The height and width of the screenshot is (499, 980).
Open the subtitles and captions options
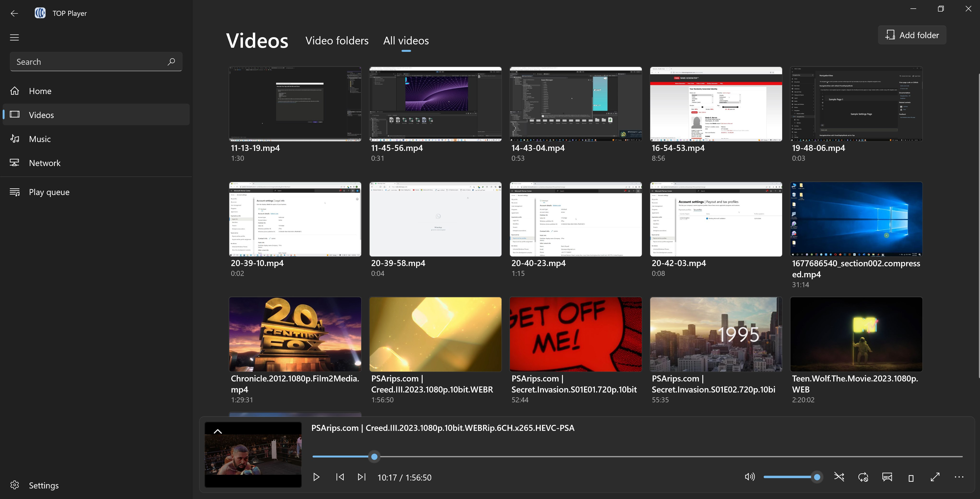pyautogui.click(x=887, y=477)
